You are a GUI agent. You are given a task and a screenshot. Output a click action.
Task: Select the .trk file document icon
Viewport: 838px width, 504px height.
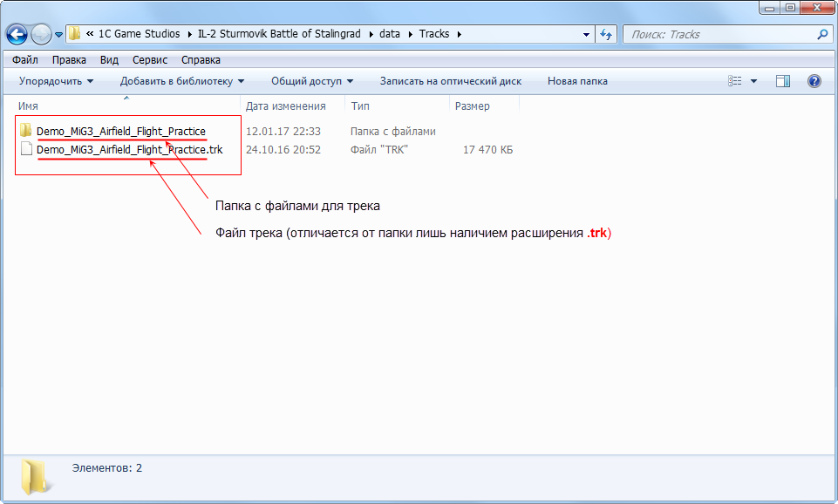click(x=26, y=148)
